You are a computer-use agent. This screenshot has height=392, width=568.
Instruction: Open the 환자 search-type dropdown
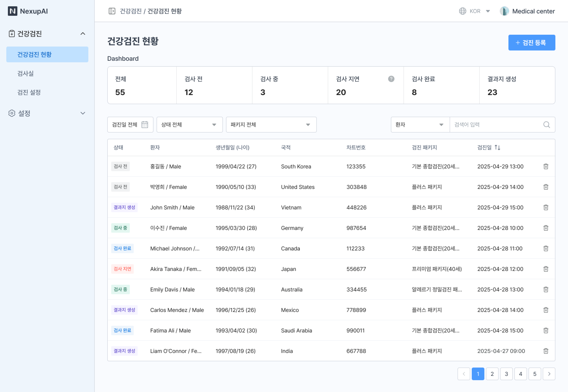[x=420, y=125]
